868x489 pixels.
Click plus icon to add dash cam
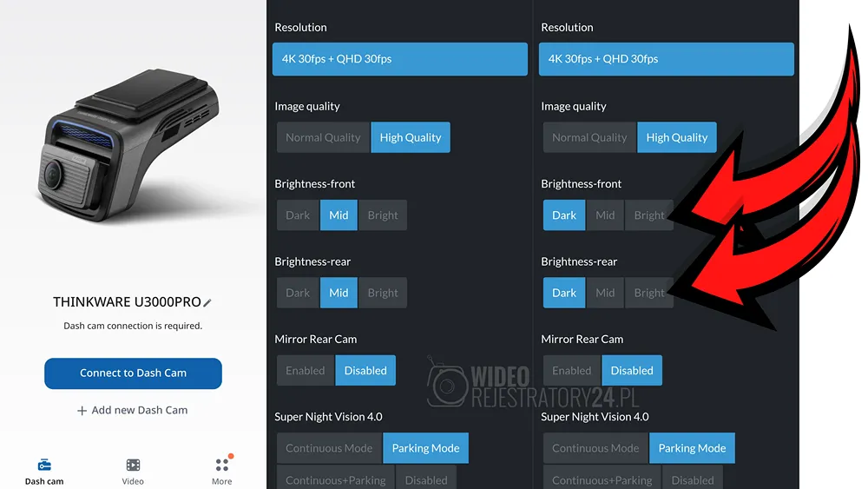82,410
